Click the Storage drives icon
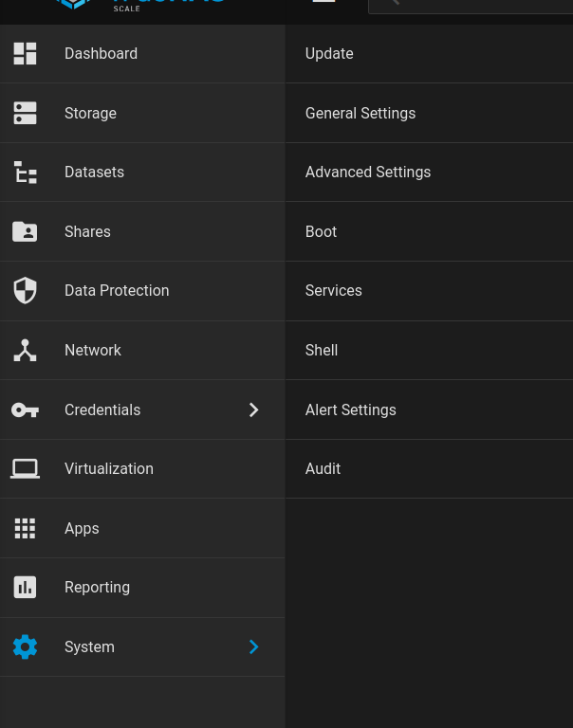This screenshot has width=573, height=728. click(x=25, y=113)
